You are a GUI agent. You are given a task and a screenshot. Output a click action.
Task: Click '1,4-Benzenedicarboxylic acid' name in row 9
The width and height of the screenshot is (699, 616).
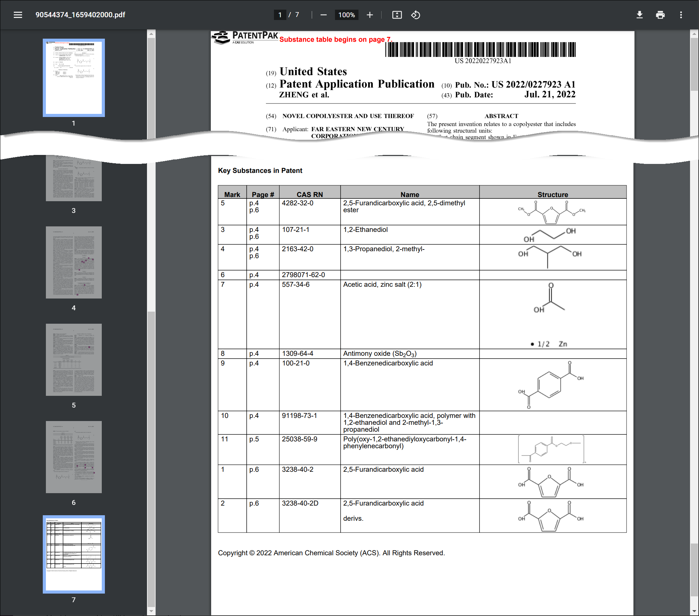click(x=388, y=363)
